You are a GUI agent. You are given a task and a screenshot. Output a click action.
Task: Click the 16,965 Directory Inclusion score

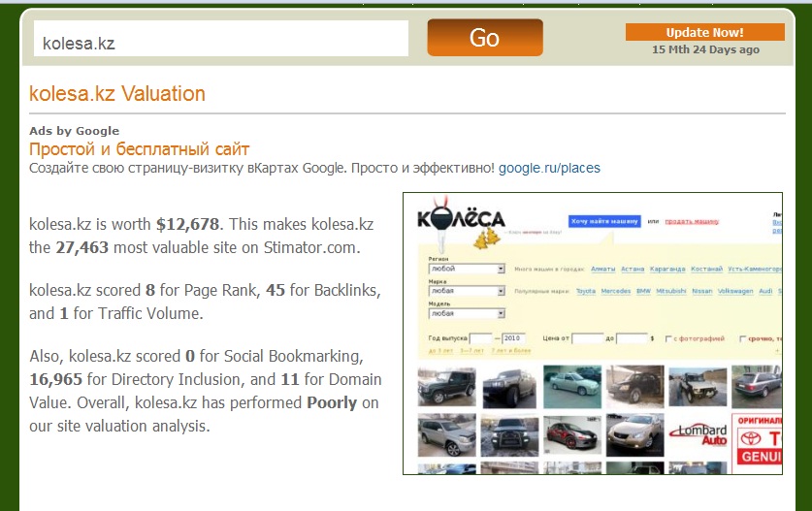55,379
